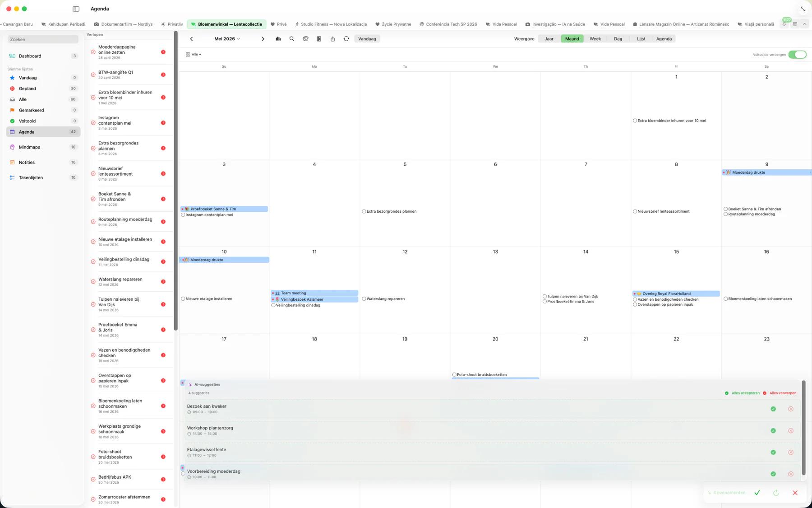Click the overdue alert icon for BTW-aangifte Q1
This screenshot has width=812, height=508.
(163, 75)
